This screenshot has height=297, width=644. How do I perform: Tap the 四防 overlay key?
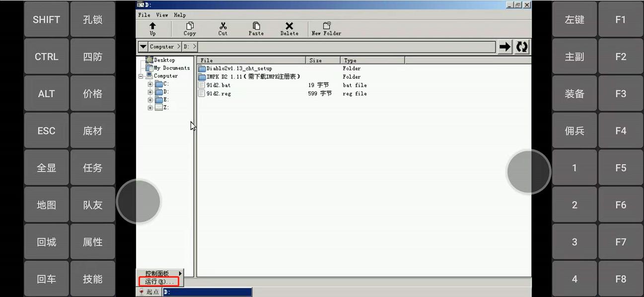click(93, 57)
